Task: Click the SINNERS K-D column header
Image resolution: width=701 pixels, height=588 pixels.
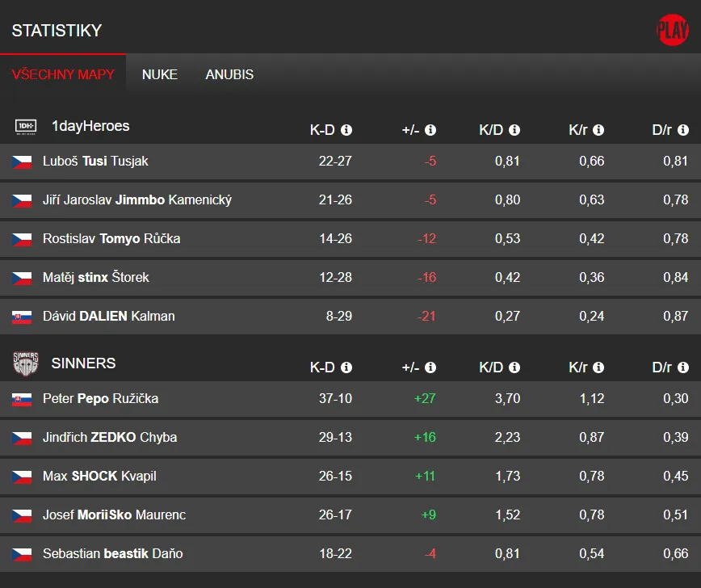Action: (x=322, y=367)
